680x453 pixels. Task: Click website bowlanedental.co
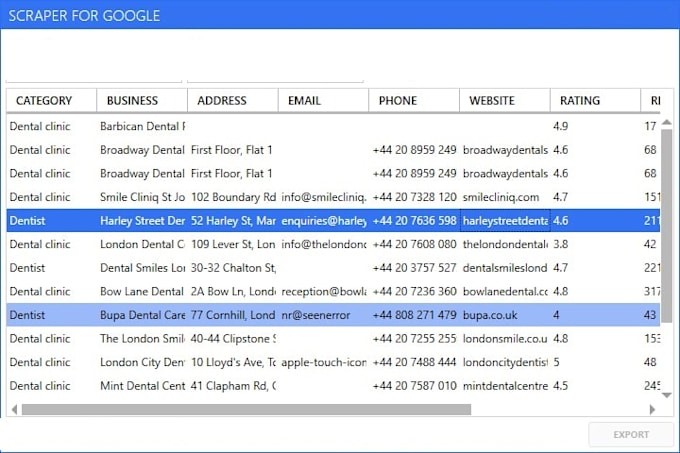(505, 291)
